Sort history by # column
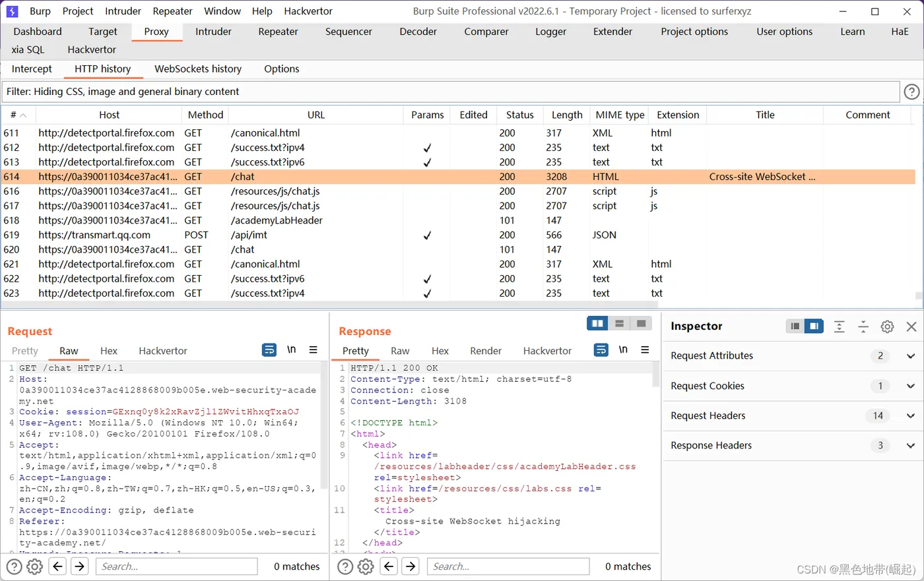Screen dimensions: 924x581 [18, 115]
